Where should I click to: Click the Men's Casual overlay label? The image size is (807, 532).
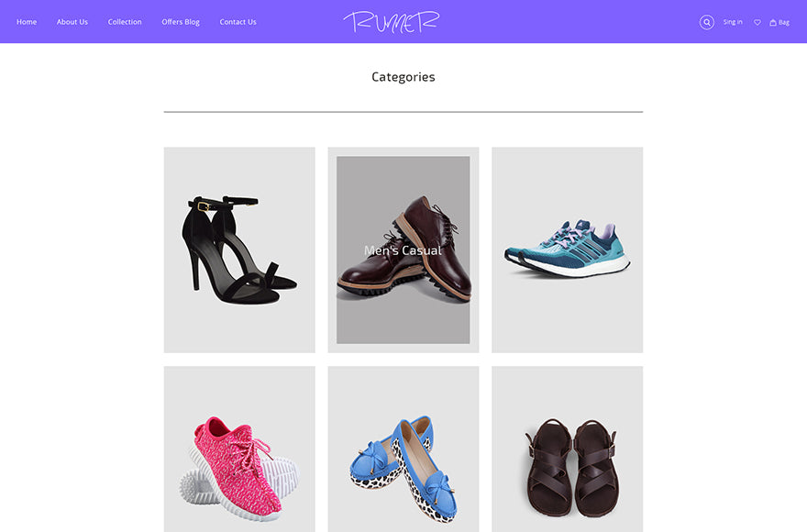403,250
